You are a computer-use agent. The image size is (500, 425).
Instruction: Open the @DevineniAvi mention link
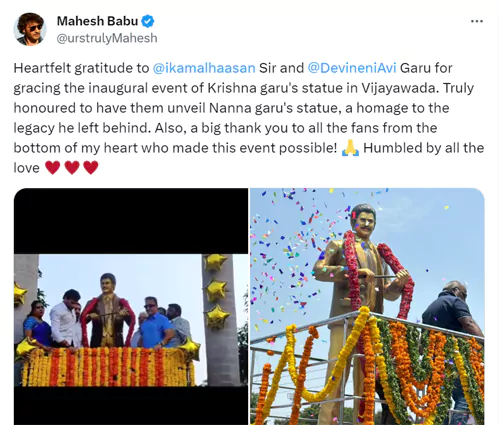[352, 68]
